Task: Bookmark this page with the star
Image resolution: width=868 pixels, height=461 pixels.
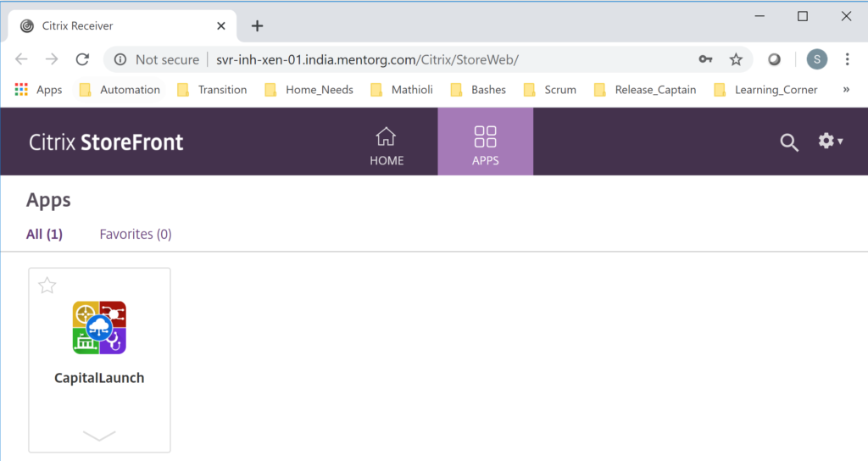Action: [736, 59]
